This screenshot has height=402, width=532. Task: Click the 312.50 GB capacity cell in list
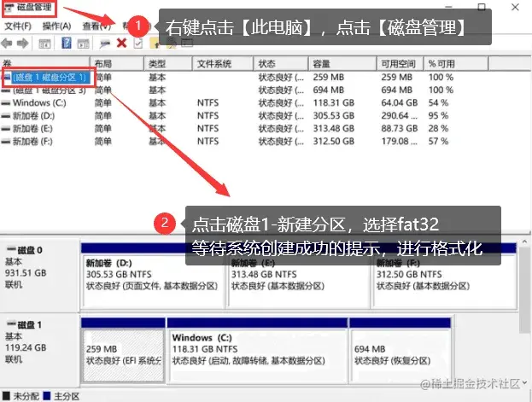tap(334, 142)
